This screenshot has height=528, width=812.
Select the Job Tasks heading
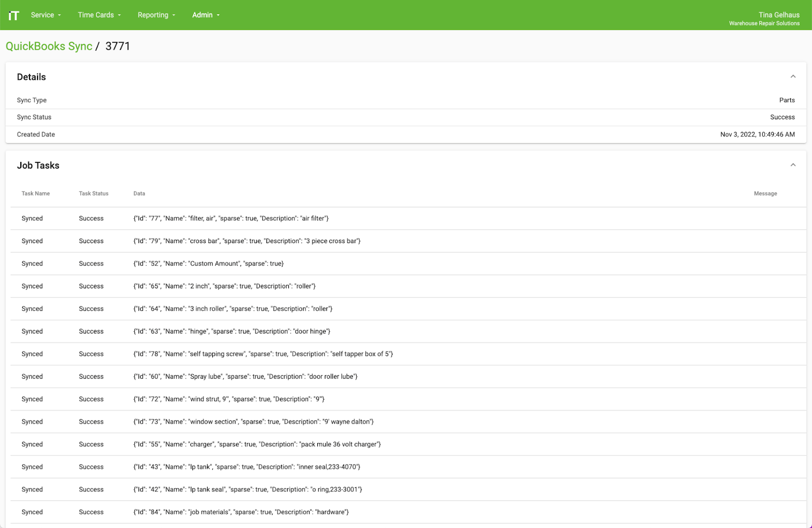click(38, 166)
